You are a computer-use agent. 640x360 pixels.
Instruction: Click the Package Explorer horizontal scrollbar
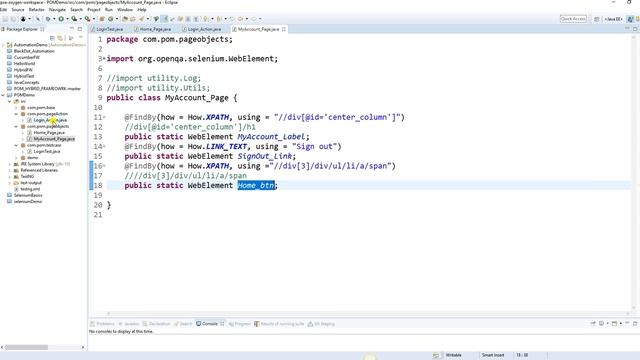coord(27,347)
